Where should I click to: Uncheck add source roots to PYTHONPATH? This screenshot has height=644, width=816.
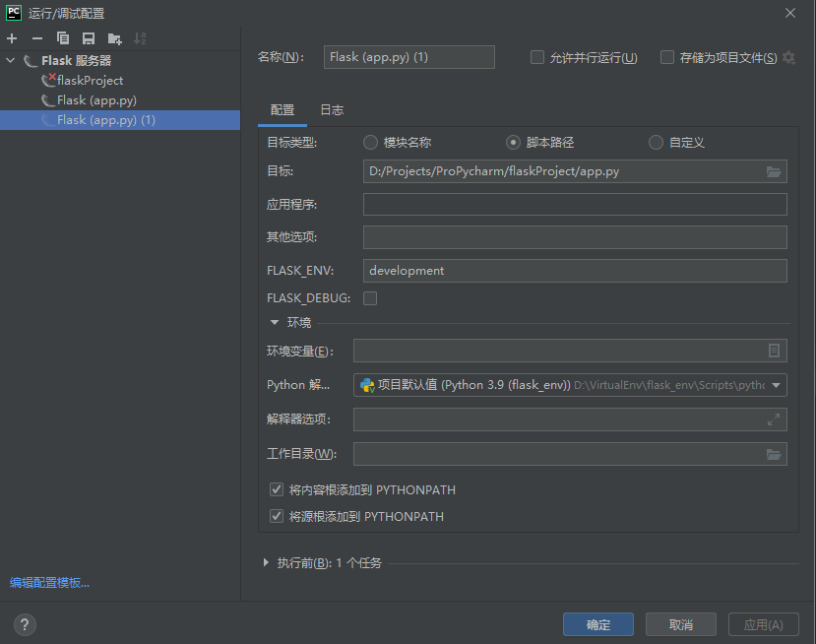pos(277,516)
